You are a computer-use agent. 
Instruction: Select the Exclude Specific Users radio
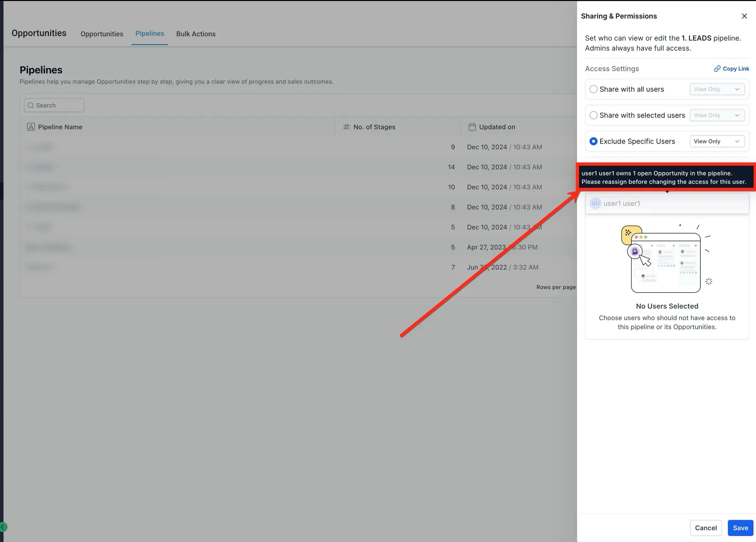click(593, 141)
